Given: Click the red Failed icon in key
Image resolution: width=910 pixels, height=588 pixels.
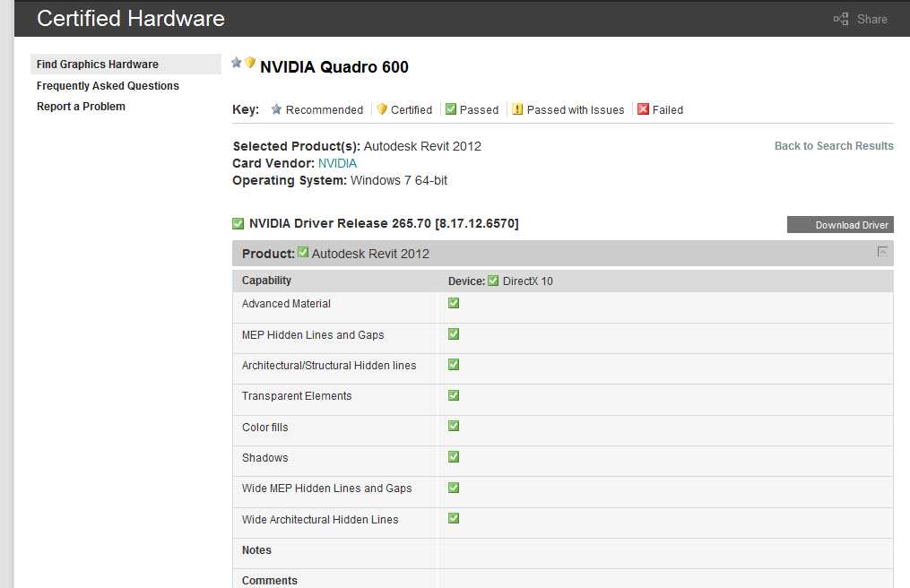Looking at the screenshot, I should tap(643, 108).
